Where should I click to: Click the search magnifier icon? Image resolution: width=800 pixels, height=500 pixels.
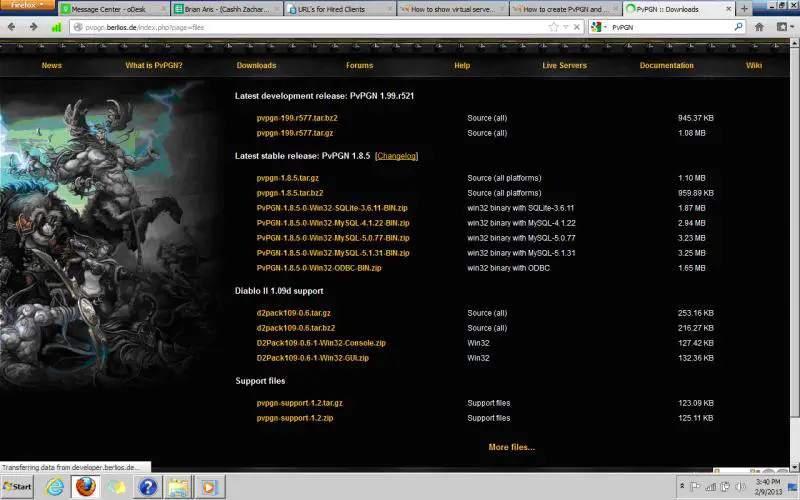click(738, 27)
